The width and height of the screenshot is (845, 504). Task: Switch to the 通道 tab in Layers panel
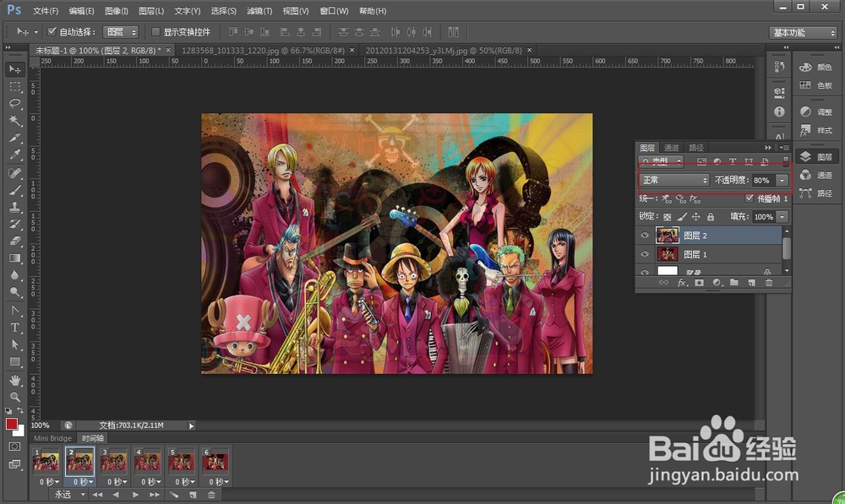coord(672,148)
